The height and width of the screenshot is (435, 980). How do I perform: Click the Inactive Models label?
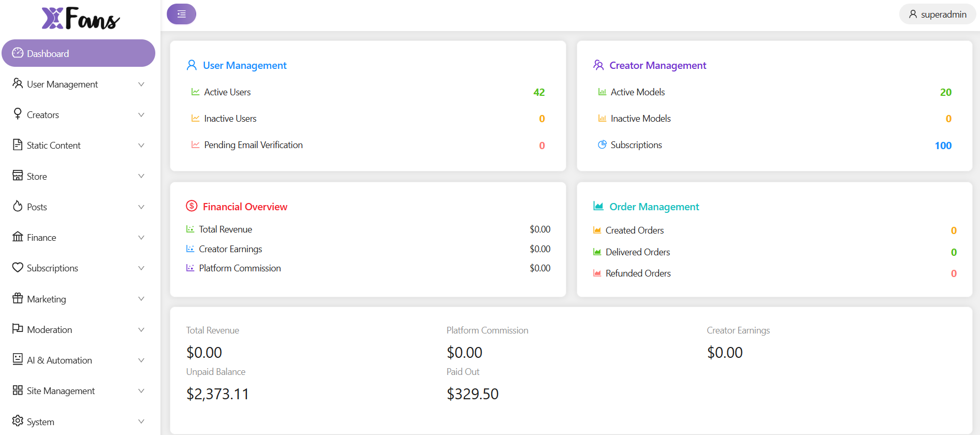(640, 119)
